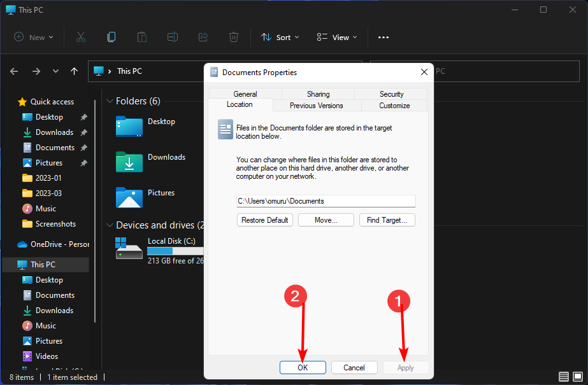
Task: Open the 2023-01 folder in sidebar
Action: click(x=41, y=178)
